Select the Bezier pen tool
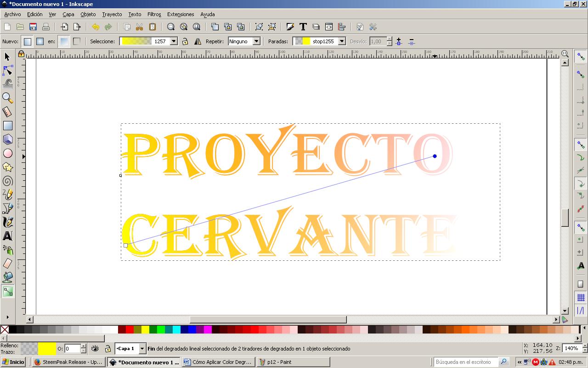Screen dimensions: 588x368 tap(7, 208)
